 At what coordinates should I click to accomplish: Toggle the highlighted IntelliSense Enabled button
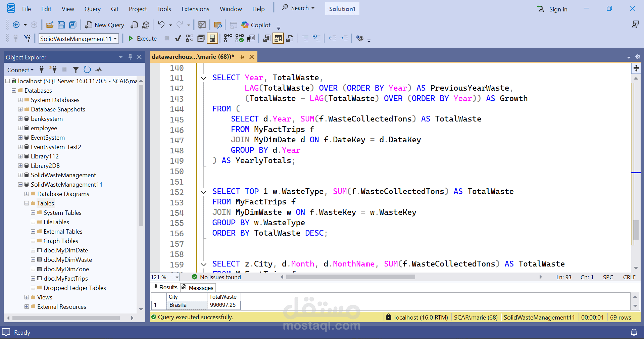coord(212,38)
